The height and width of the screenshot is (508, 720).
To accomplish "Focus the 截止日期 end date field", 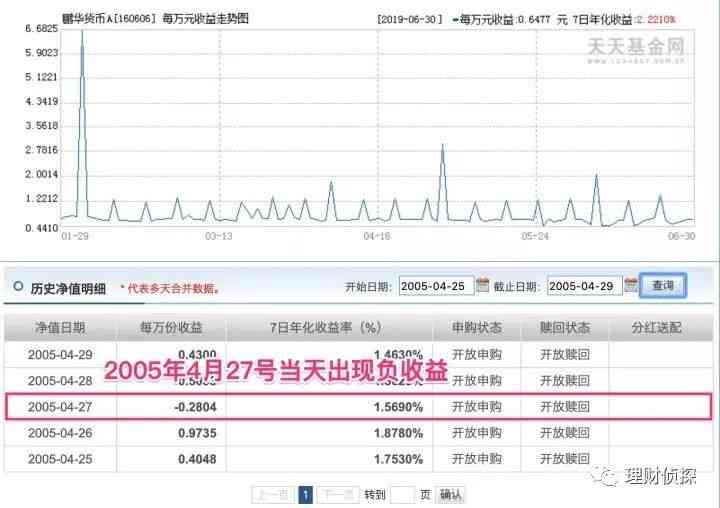I will tap(584, 286).
